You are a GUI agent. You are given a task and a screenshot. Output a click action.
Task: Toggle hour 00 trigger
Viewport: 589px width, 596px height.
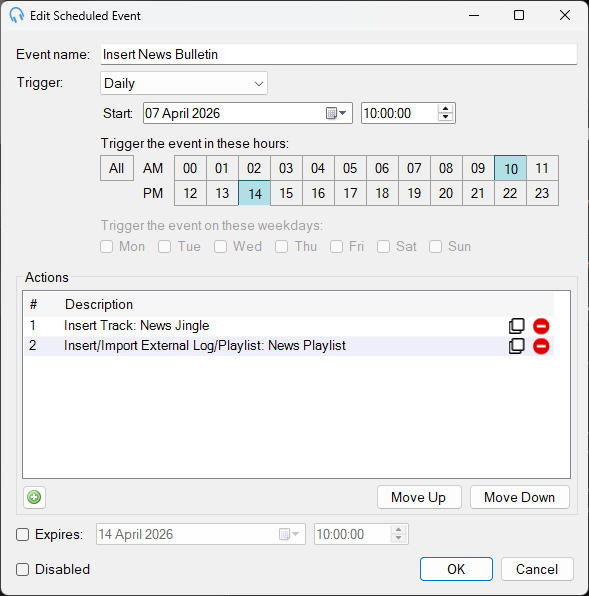[x=190, y=168]
